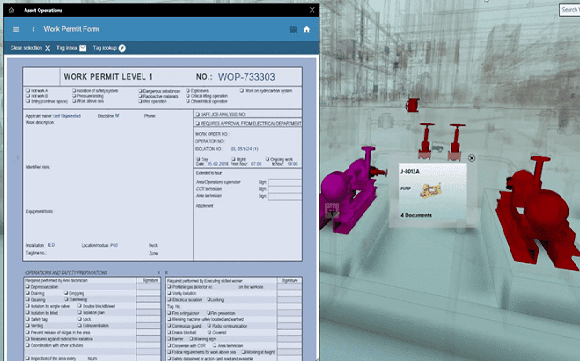Open Tag inbox envelope icon
Viewport: 580px width, 361px height.
pos(82,48)
